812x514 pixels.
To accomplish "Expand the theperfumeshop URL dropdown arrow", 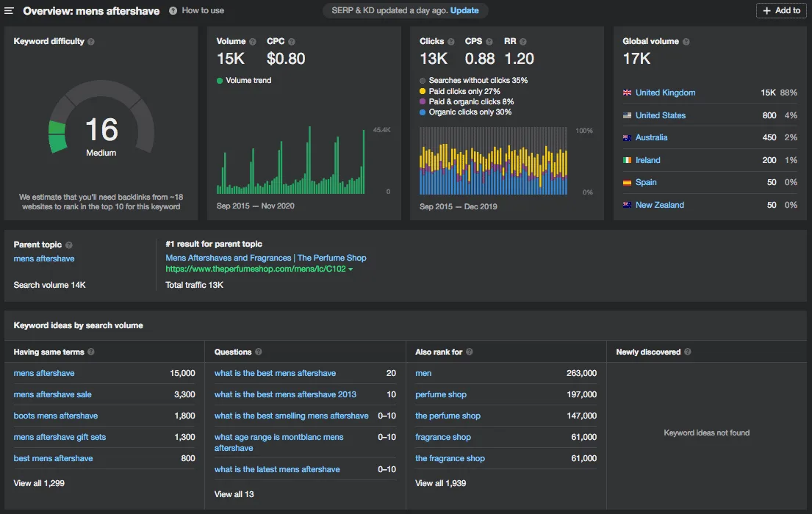I will coord(351,269).
